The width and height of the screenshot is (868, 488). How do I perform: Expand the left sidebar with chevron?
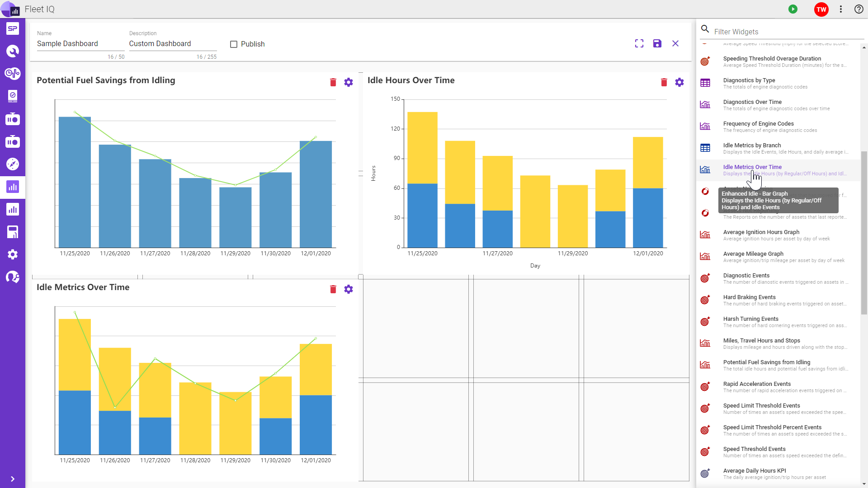[x=13, y=479]
